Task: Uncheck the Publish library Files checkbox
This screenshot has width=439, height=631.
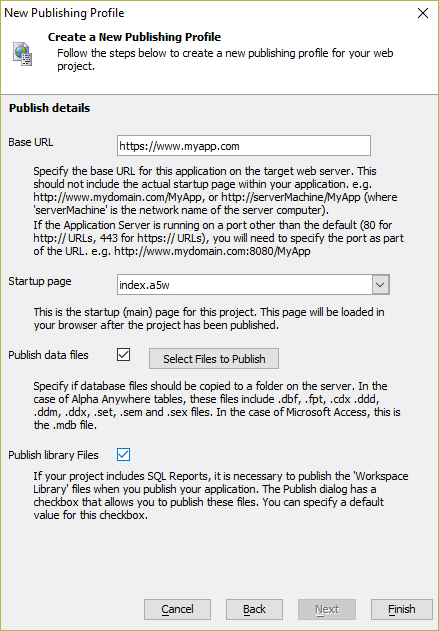Action: [x=124, y=454]
